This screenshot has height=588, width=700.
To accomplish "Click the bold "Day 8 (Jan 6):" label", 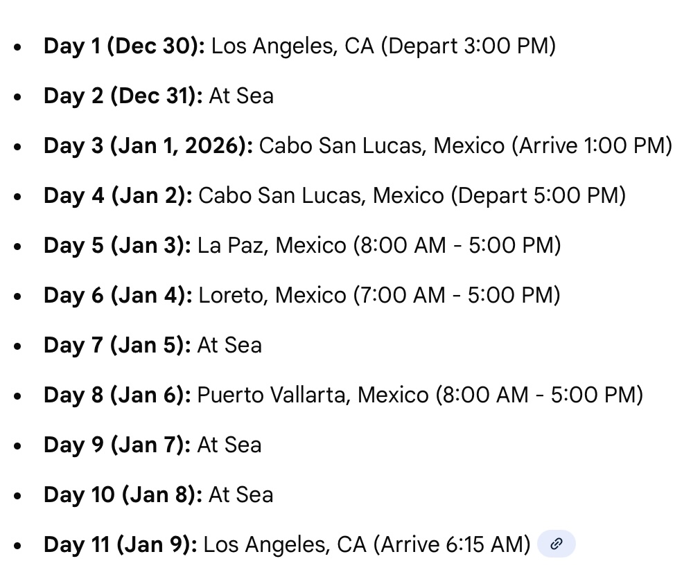I will click(x=117, y=395).
